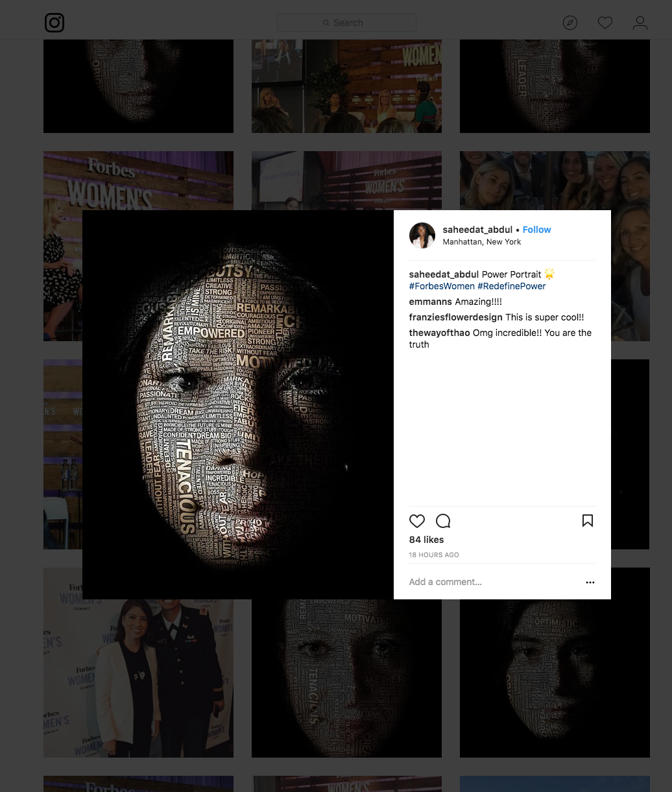Open the thewayofthao commenter profile
672x792 pixels.
click(x=440, y=333)
